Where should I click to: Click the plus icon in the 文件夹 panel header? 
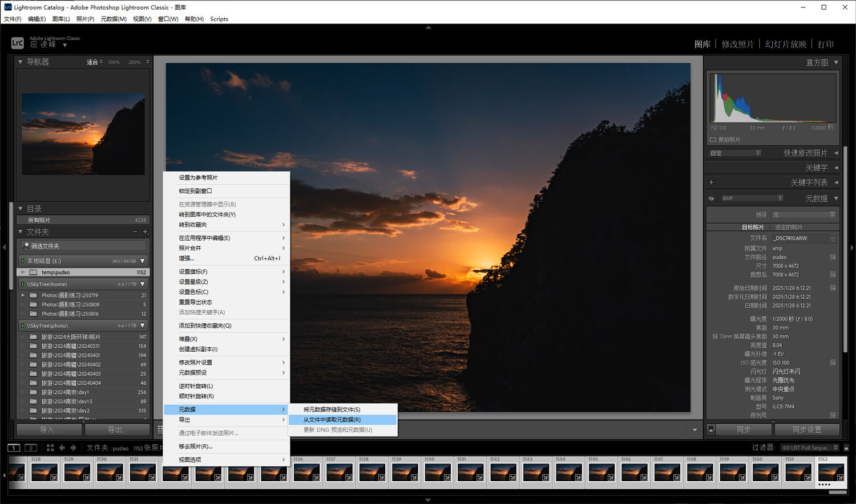[146, 232]
